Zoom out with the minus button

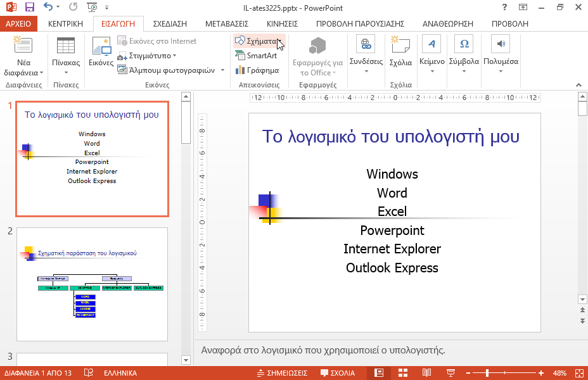coord(468,373)
